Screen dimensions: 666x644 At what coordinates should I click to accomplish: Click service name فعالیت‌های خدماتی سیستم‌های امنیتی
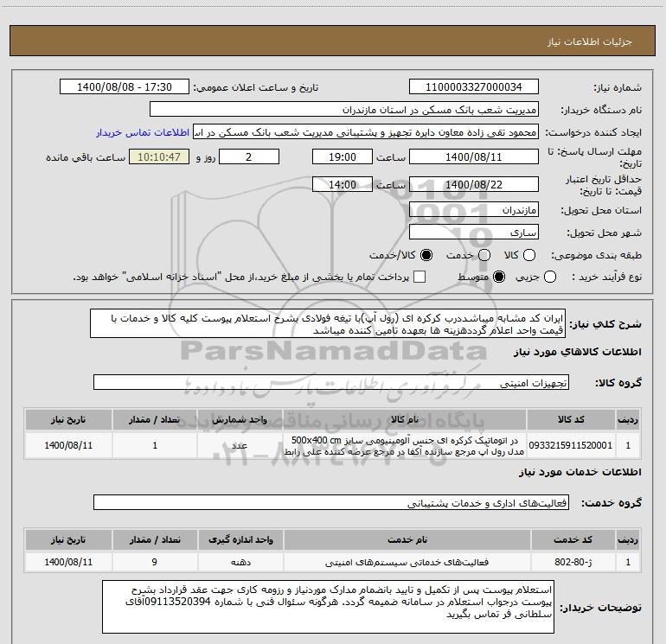click(407, 562)
